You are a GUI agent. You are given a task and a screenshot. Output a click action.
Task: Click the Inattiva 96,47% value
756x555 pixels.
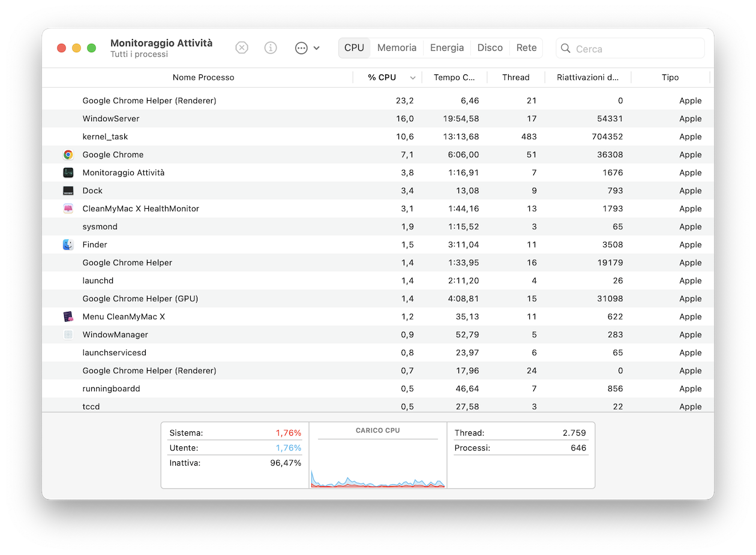286,463
